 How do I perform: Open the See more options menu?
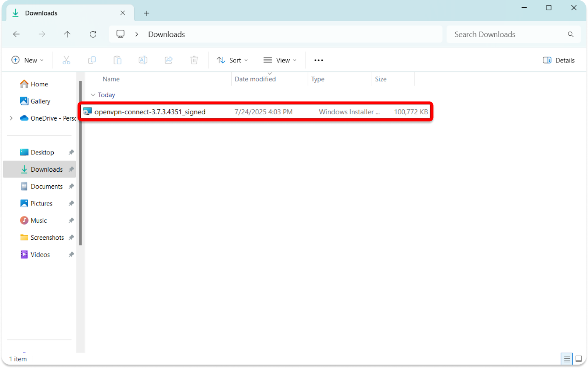[319, 60]
